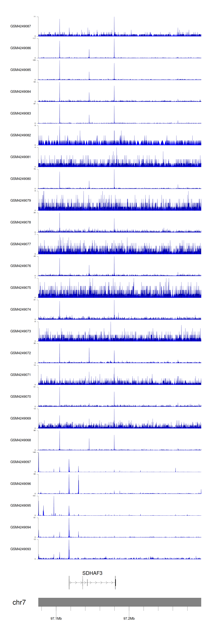Click the gray chr7 ideogram bar
212x644 pixels.
pos(119,602)
